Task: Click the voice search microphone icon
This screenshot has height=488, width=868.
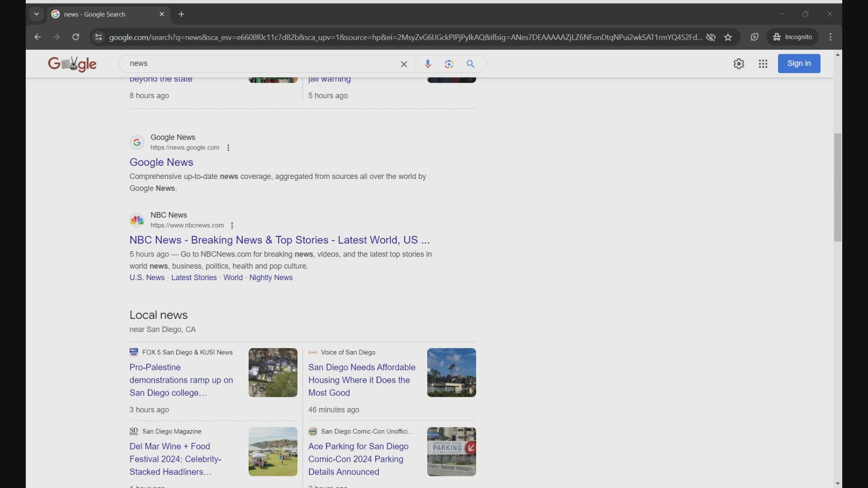Action: (x=428, y=64)
